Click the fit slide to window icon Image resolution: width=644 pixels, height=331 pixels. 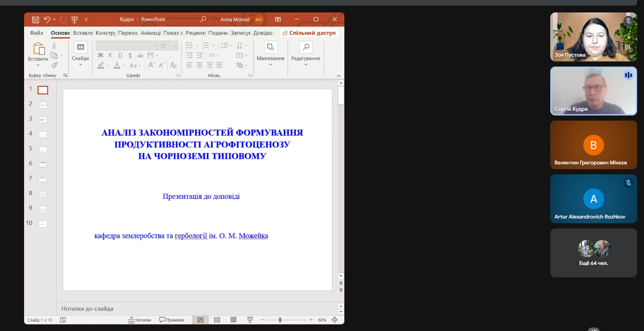click(335, 320)
